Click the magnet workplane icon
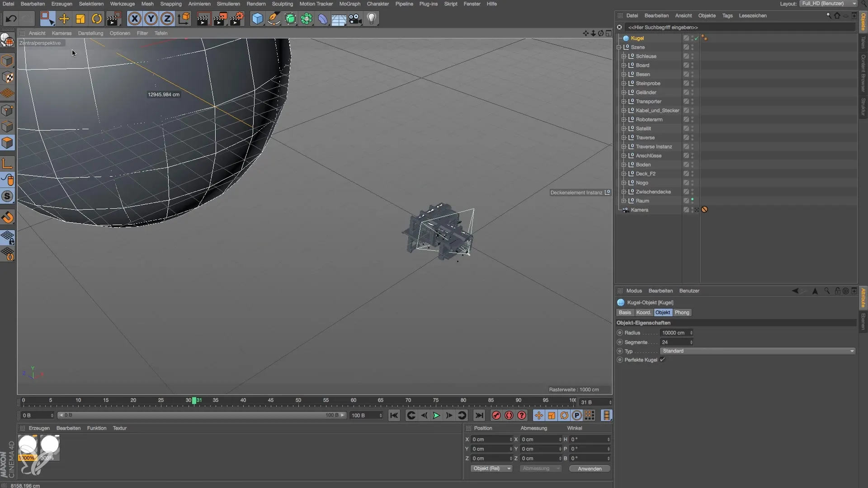The width and height of the screenshot is (868, 488). [8, 217]
